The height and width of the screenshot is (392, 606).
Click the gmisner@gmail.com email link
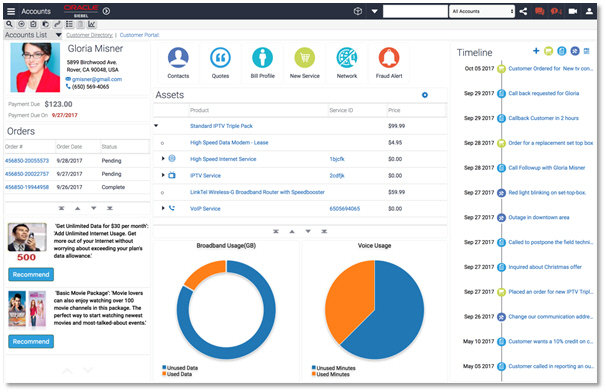pos(97,79)
